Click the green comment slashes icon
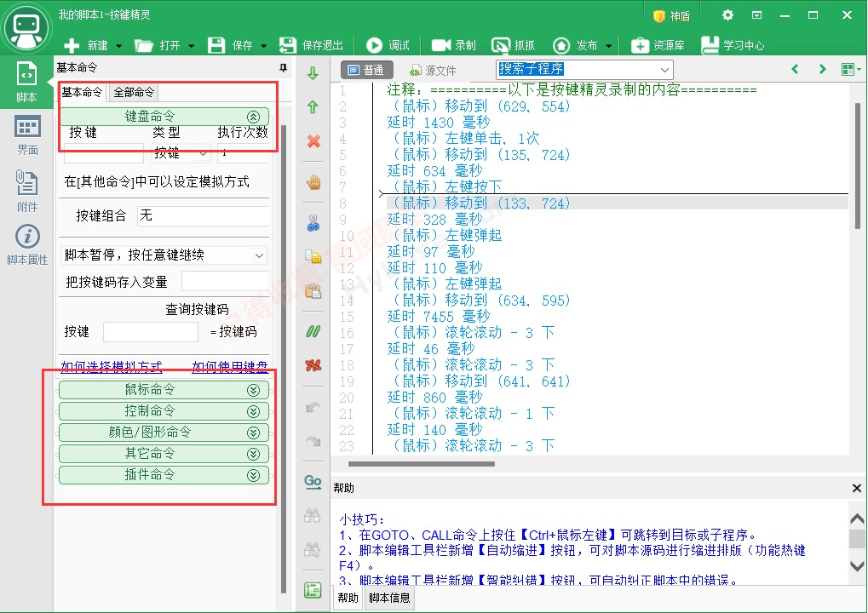The image size is (868, 613). tap(313, 331)
